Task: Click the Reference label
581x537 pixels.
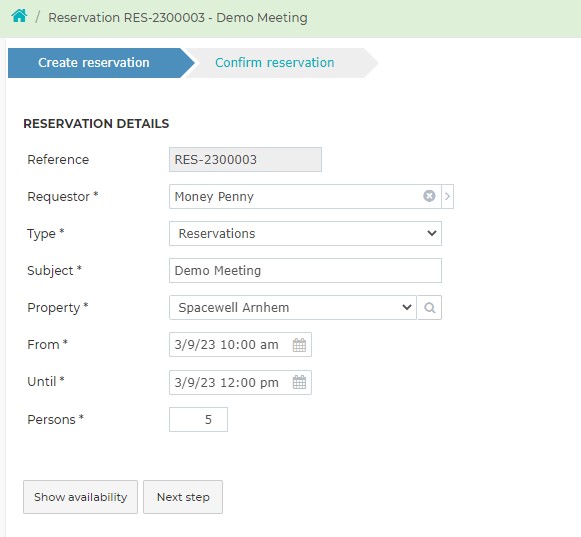Action: click(x=58, y=159)
